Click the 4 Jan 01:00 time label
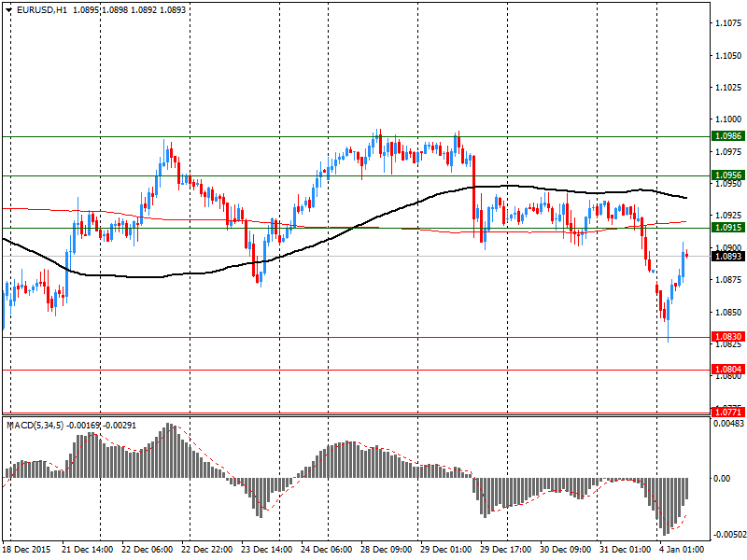This screenshot has width=747, height=560. coord(683,550)
